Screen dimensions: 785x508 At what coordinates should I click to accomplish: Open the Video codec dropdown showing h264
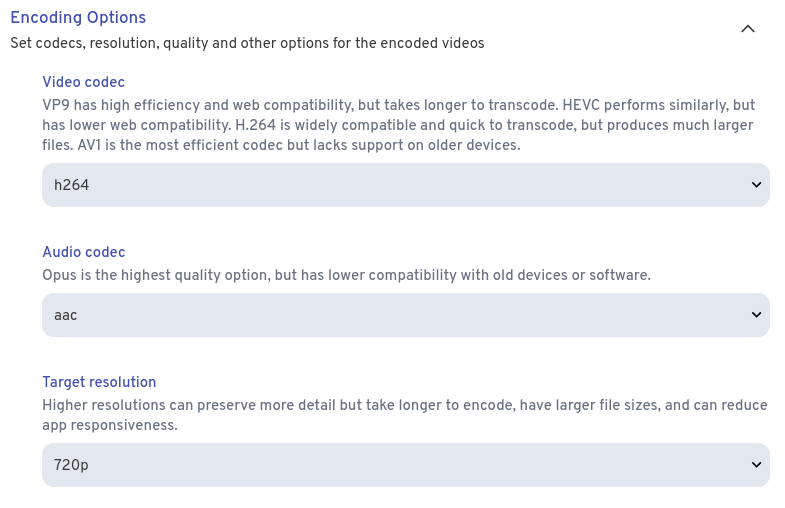pyautogui.click(x=405, y=185)
